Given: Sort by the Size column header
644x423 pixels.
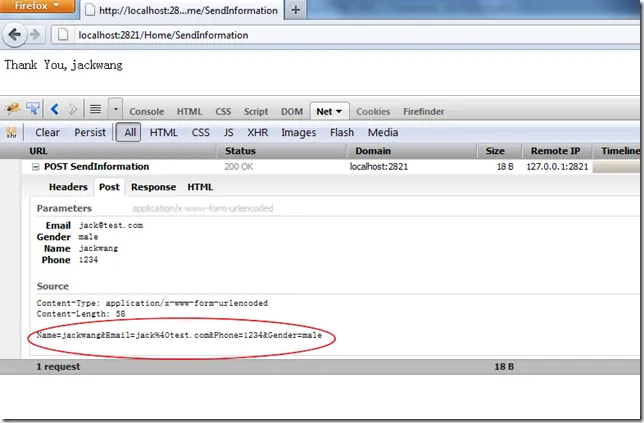Looking at the screenshot, I should pyautogui.click(x=499, y=151).
